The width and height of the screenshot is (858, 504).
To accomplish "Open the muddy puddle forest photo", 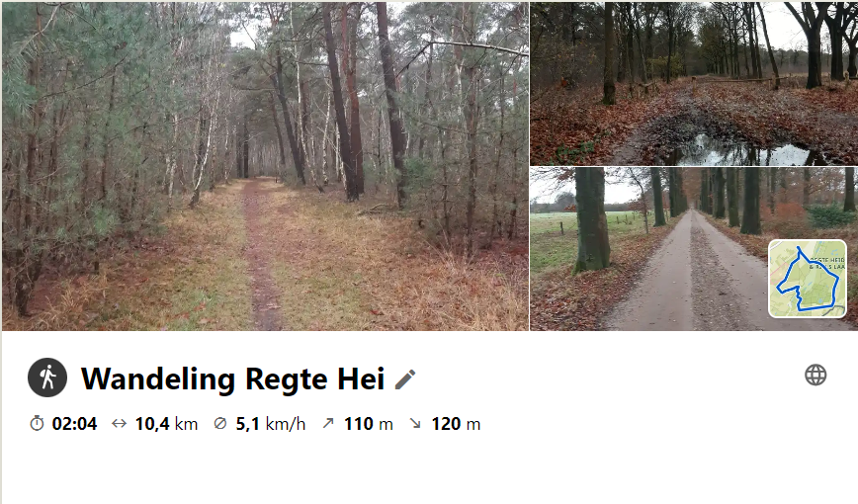I will [694, 84].
